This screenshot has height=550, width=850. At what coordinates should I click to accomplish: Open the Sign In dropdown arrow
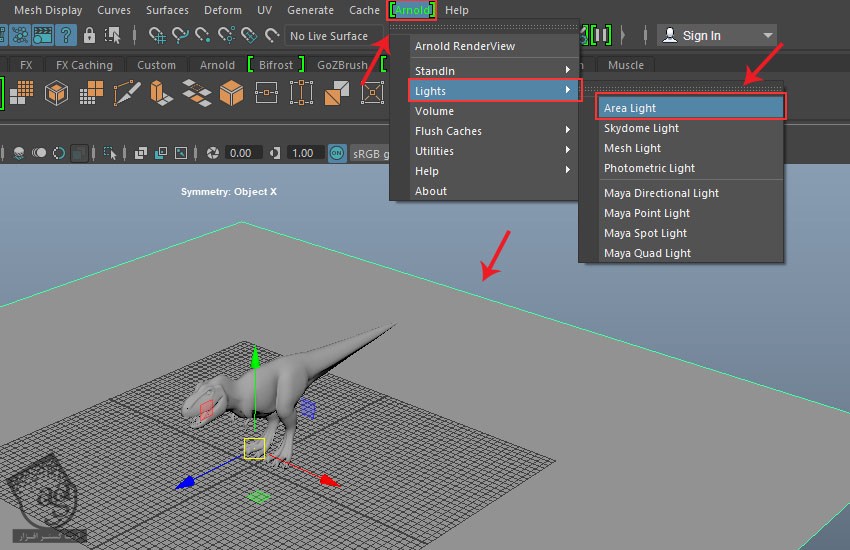[x=768, y=36]
